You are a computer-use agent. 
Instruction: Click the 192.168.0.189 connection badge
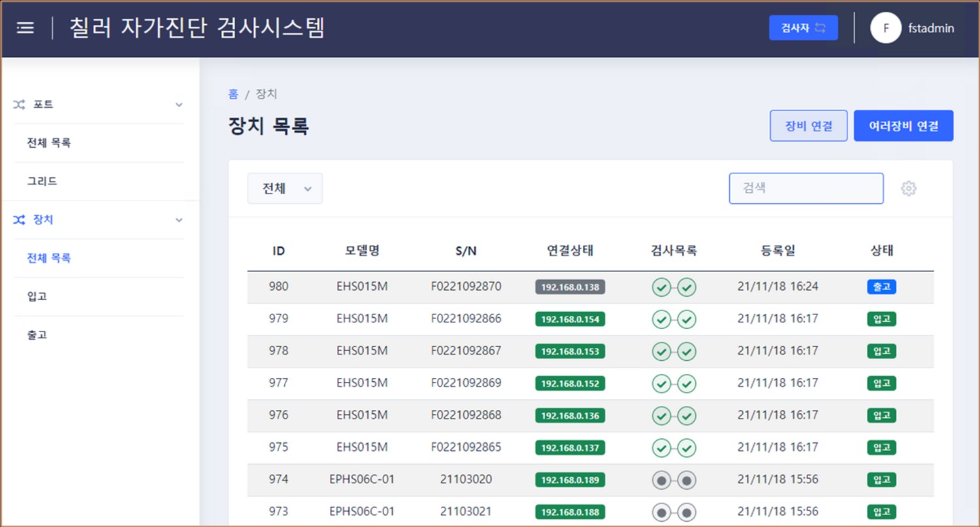pyautogui.click(x=570, y=480)
